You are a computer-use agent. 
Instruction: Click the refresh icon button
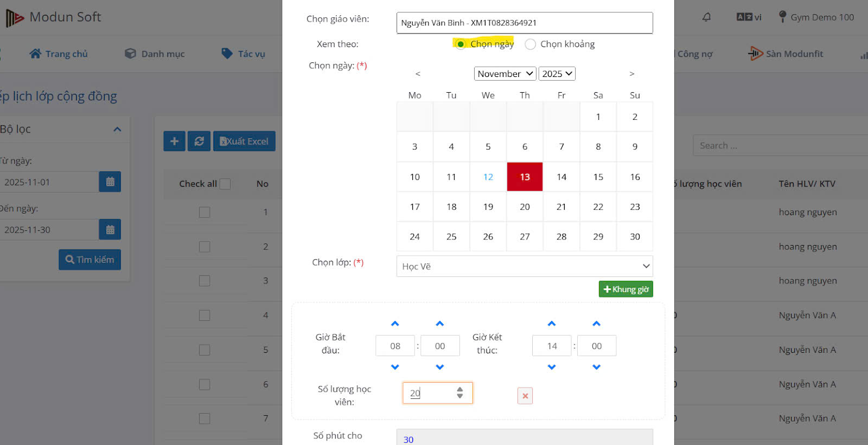pos(199,141)
